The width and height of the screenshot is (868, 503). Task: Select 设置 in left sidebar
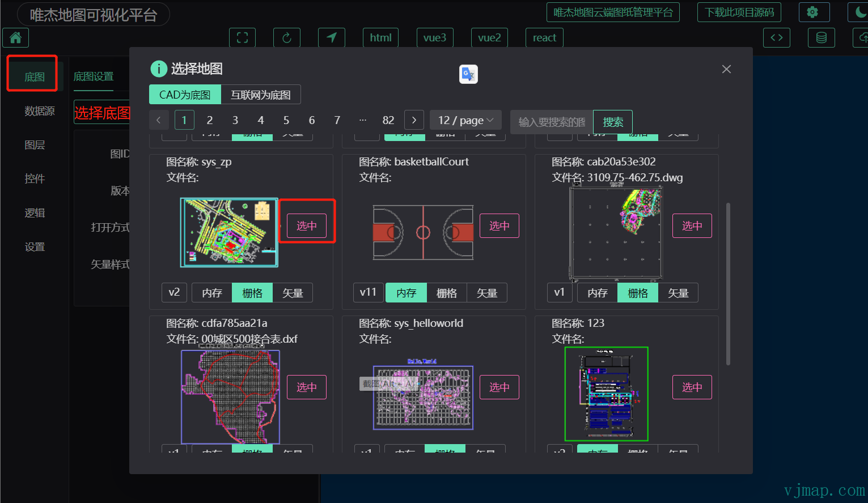tap(35, 247)
